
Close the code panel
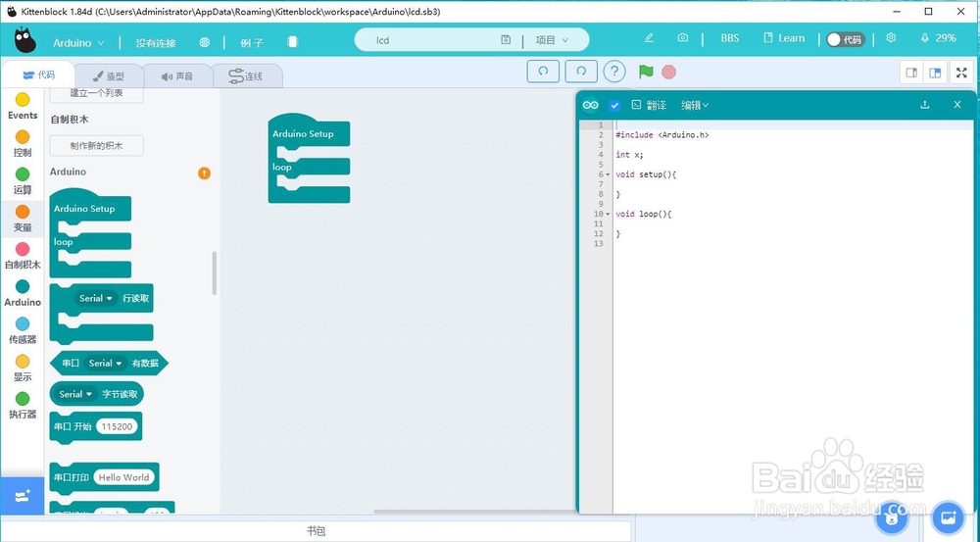pyautogui.click(x=956, y=105)
